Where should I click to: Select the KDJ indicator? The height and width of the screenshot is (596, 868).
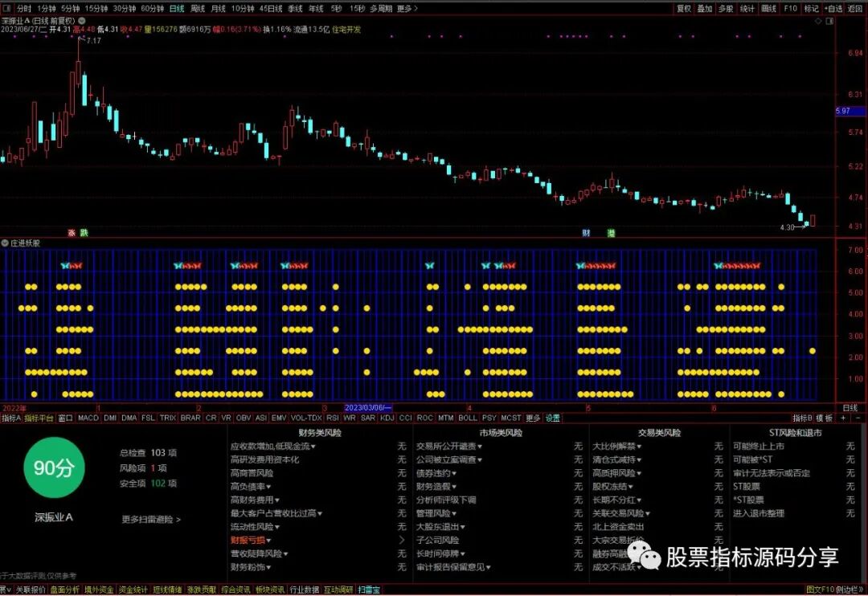(x=387, y=418)
